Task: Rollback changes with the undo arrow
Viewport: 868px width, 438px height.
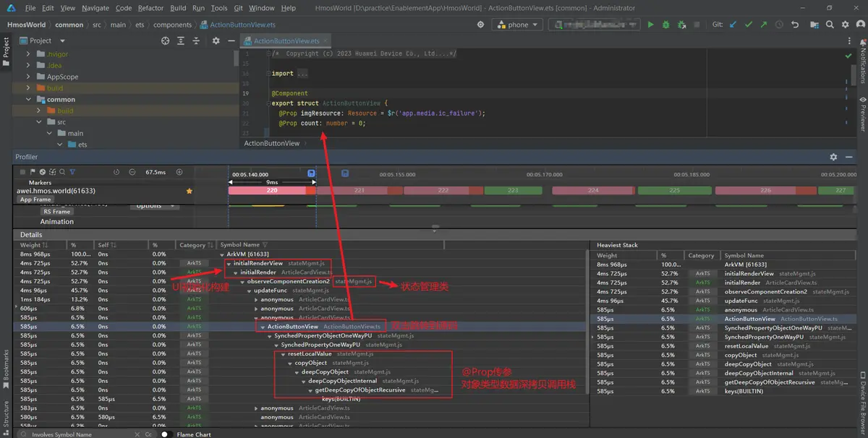Action: pos(795,25)
